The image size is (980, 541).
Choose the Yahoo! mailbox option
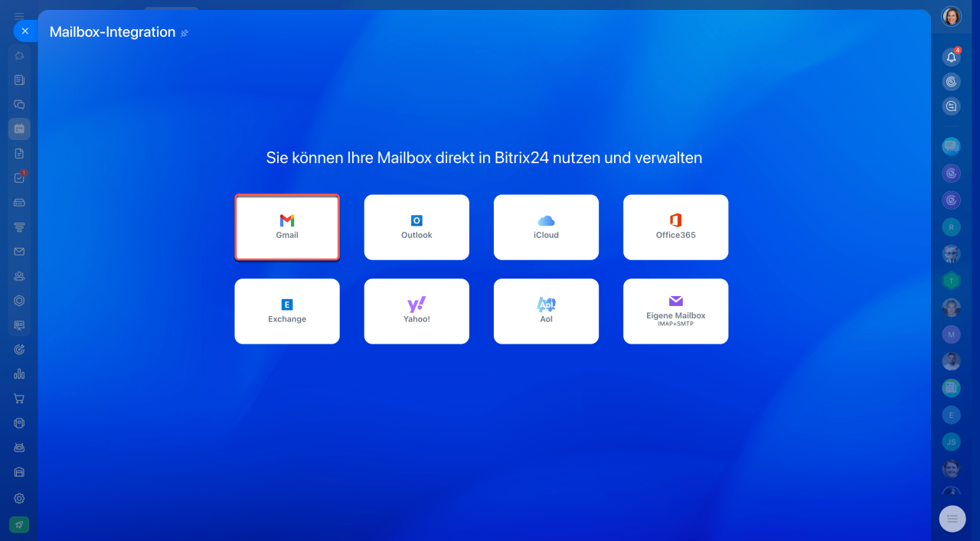[x=416, y=311]
